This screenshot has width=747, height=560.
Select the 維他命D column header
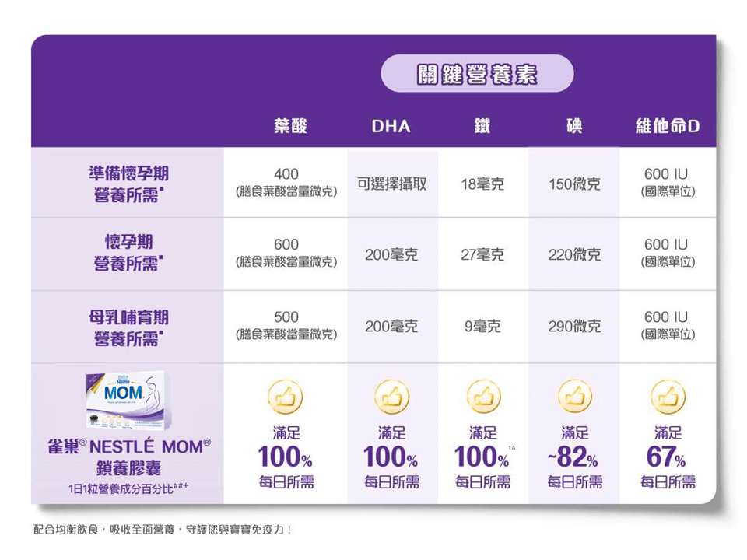click(668, 126)
